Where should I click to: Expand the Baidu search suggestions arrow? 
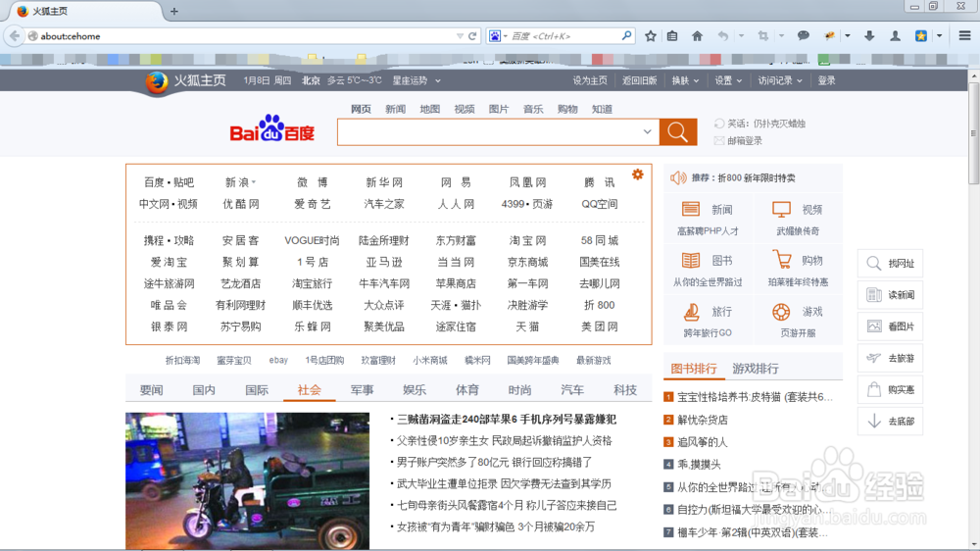point(647,132)
